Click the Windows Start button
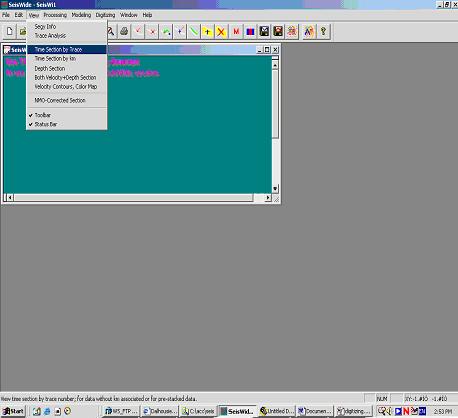 [x=13, y=411]
